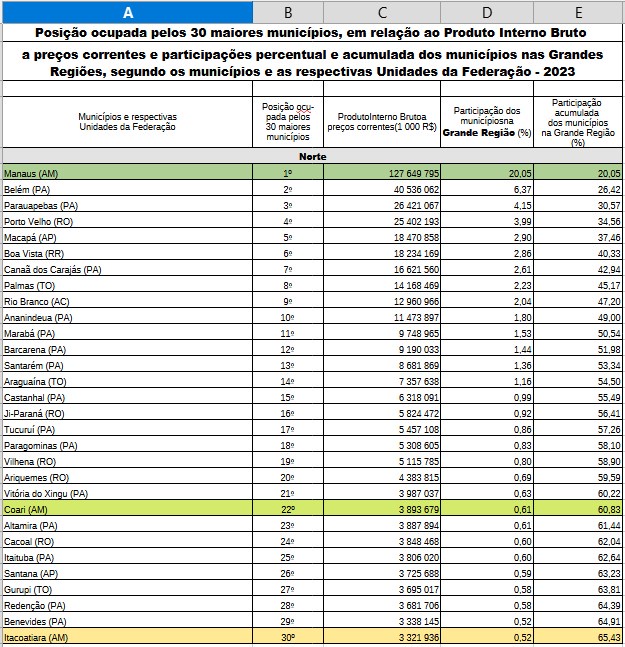Select Vitória do Xingu (PA) cell
Screen dimensions: 625x647
click(x=127, y=492)
